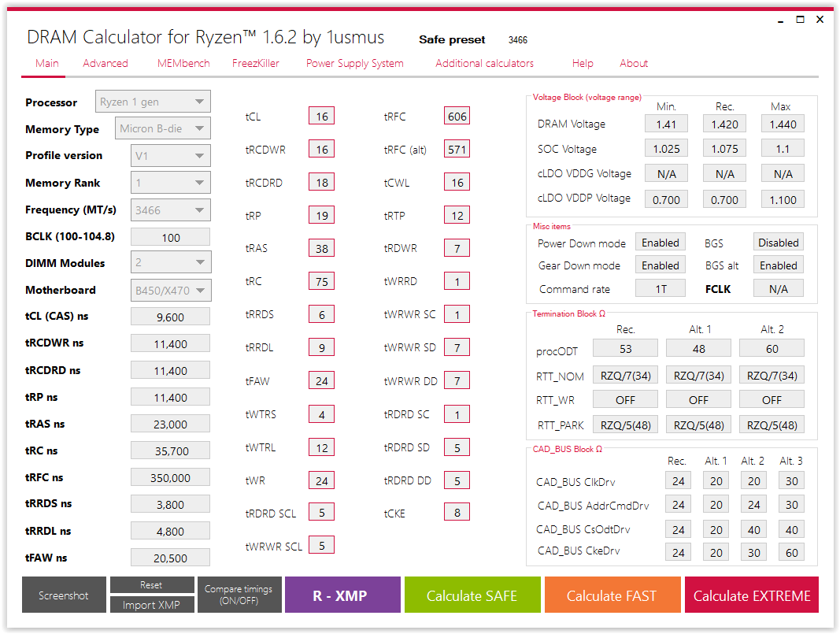Click CAD_BUS CkeDrv Alt. 3 value 60
840x634 pixels.
tap(792, 553)
